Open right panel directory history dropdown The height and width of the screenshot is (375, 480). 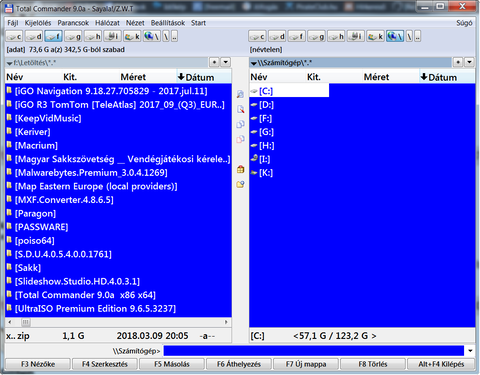tap(469, 62)
